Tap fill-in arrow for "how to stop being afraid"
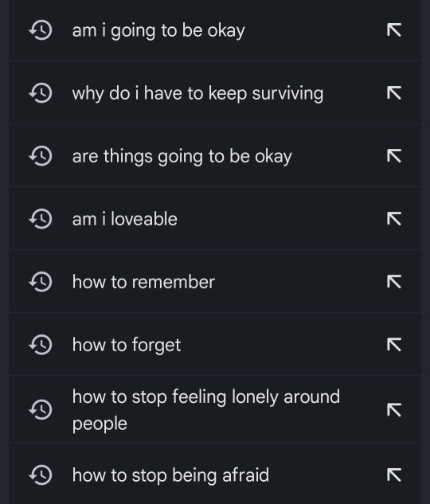This screenshot has width=430, height=504. (394, 475)
